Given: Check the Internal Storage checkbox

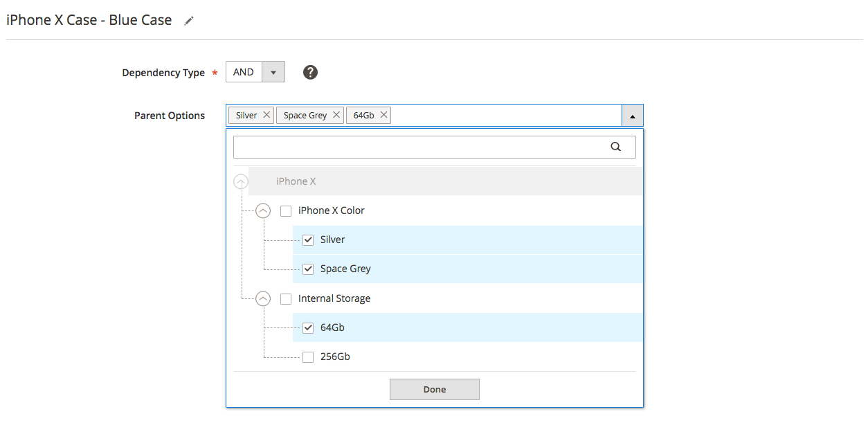Looking at the screenshot, I should (x=286, y=299).
